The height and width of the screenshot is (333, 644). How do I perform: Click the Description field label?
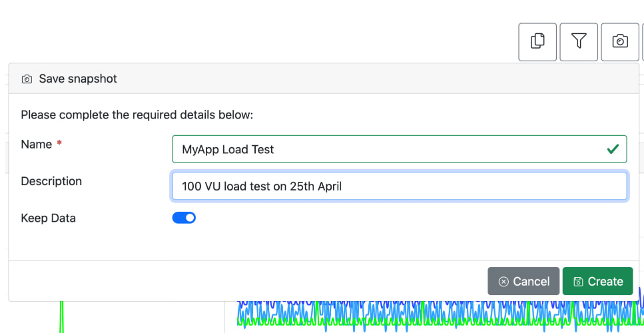point(51,181)
